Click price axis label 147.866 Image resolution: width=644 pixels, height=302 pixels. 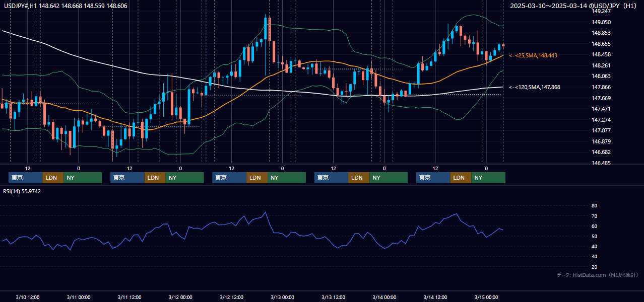coord(601,87)
